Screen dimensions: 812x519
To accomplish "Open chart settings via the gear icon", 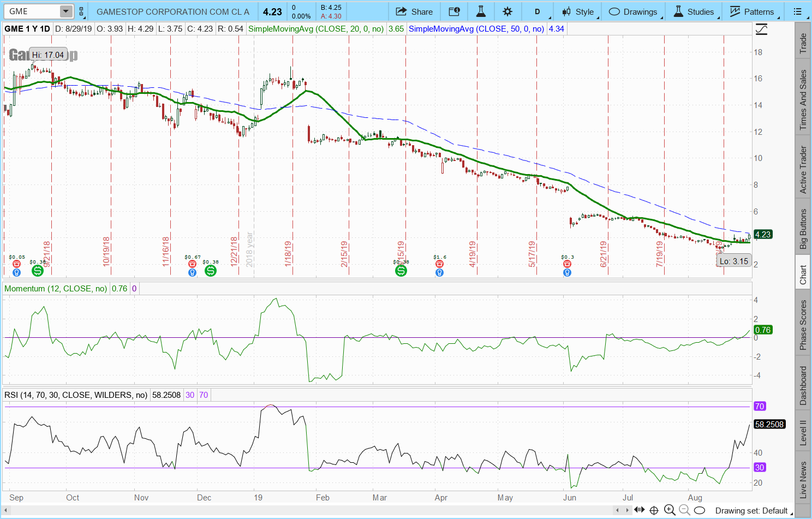I will coord(507,11).
